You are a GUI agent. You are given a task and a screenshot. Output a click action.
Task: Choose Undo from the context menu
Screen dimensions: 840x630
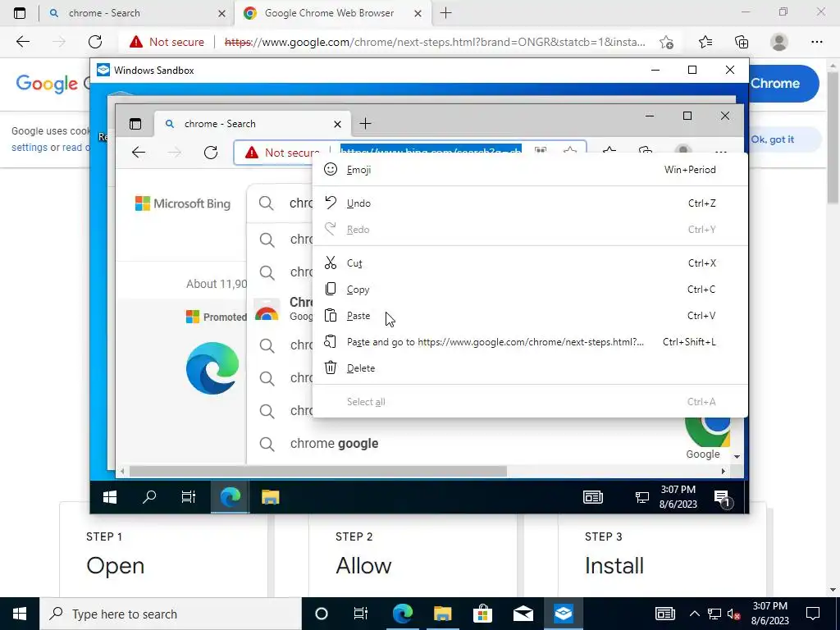coord(530,203)
